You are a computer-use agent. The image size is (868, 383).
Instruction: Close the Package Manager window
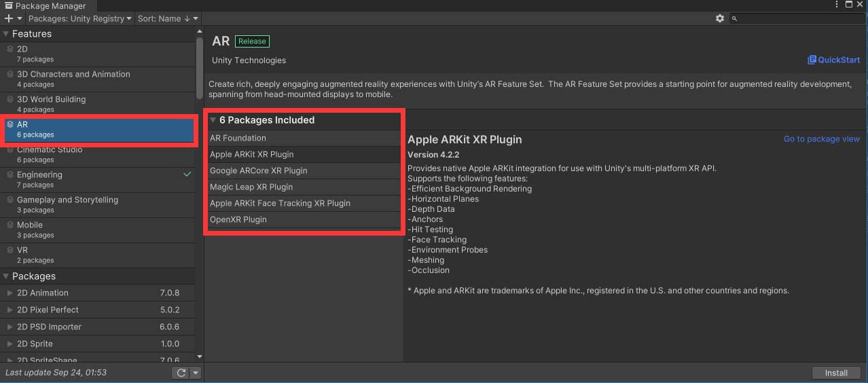[861, 5]
